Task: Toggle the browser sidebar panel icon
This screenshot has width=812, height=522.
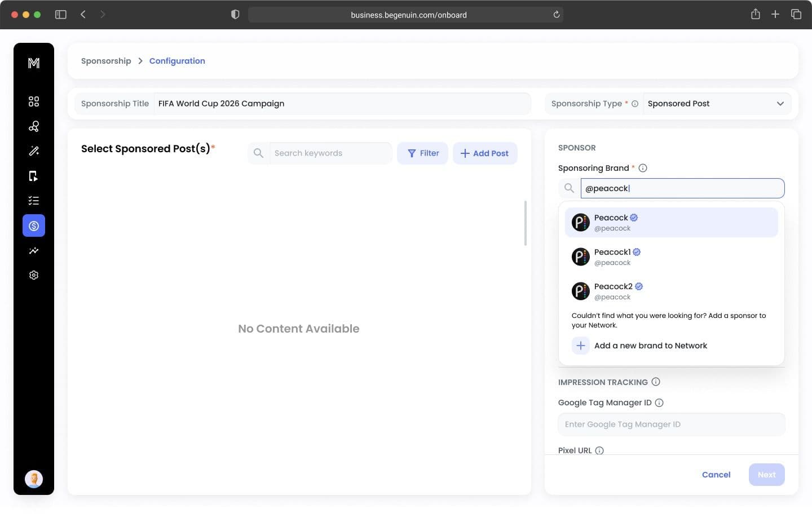Action: (x=61, y=15)
